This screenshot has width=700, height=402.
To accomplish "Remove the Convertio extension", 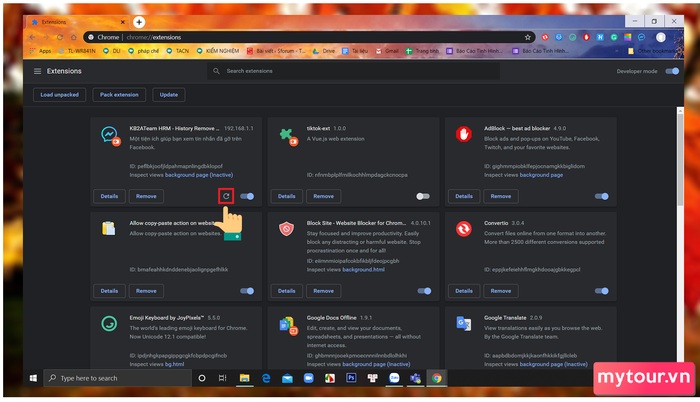I will click(x=501, y=291).
